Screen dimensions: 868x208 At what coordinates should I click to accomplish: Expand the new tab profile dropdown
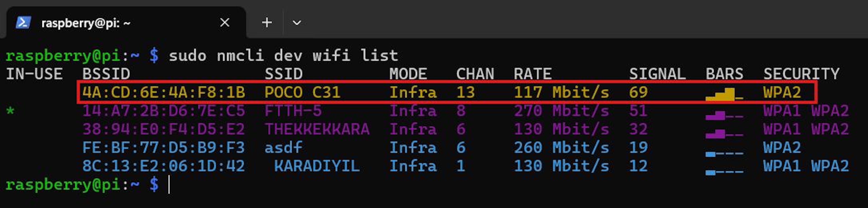tap(297, 23)
